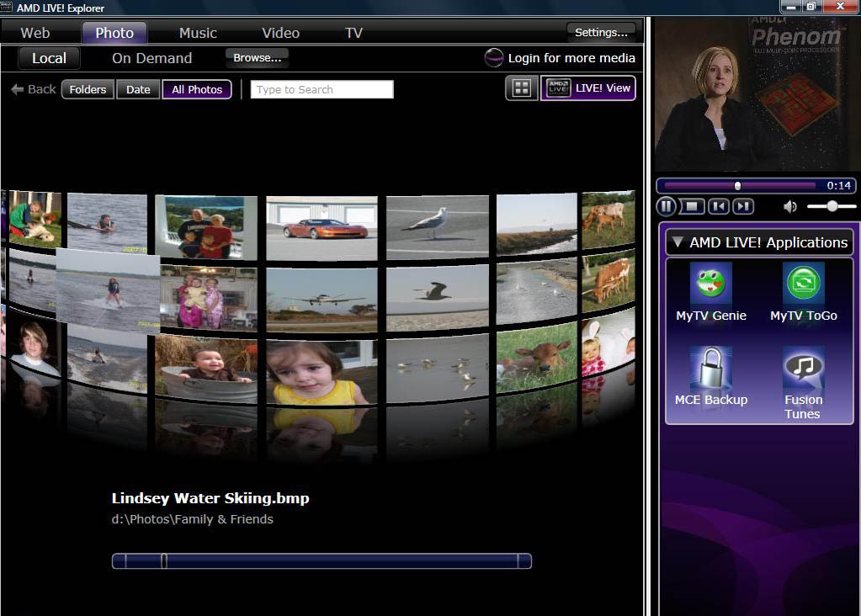The height and width of the screenshot is (616, 861).
Task: Click Login for more media
Action: (571, 58)
